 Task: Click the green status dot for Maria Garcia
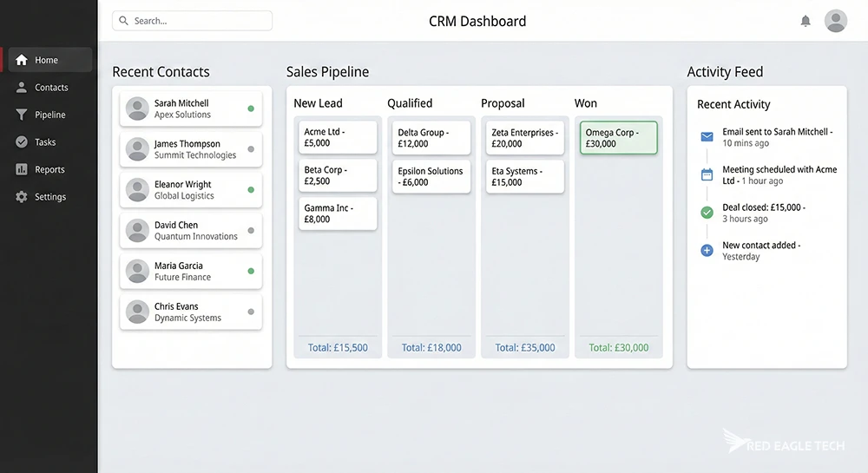[251, 271]
